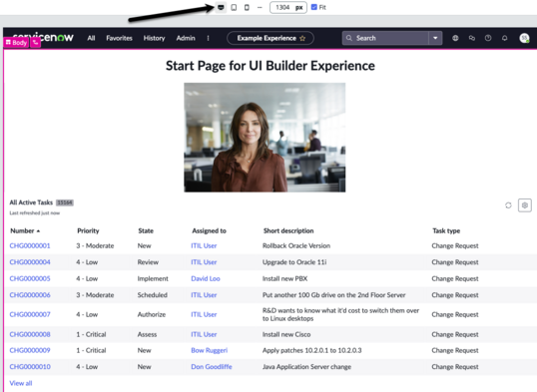The width and height of the screenshot is (537, 392).
Task: Open the History menu
Action: coord(154,38)
